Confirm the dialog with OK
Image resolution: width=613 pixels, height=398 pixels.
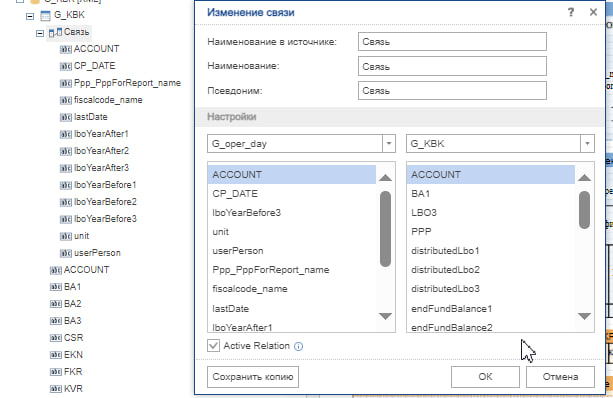pyautogui.click(x=485, y=377)
